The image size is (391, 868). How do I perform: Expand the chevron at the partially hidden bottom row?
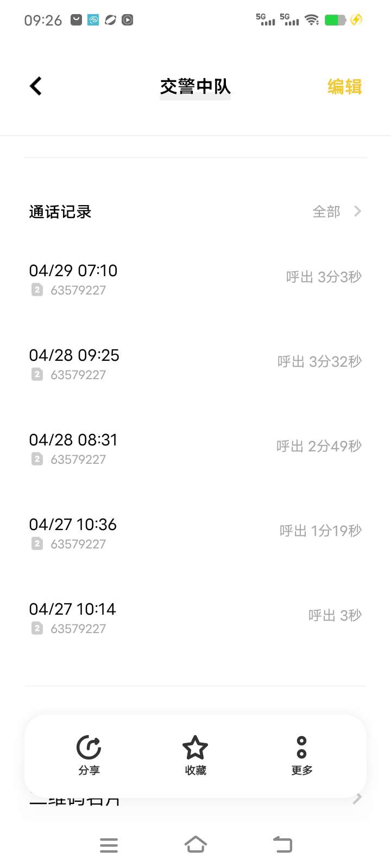(357, 799)
